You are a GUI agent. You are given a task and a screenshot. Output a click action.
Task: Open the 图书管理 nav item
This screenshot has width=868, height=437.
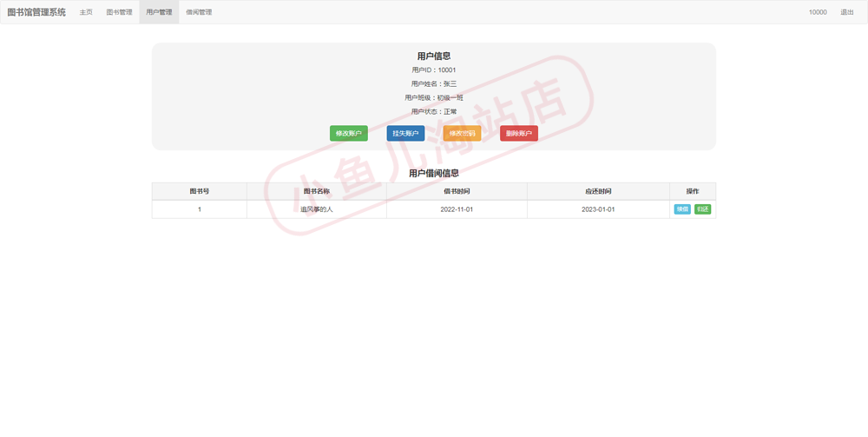[x=120, y=12]
